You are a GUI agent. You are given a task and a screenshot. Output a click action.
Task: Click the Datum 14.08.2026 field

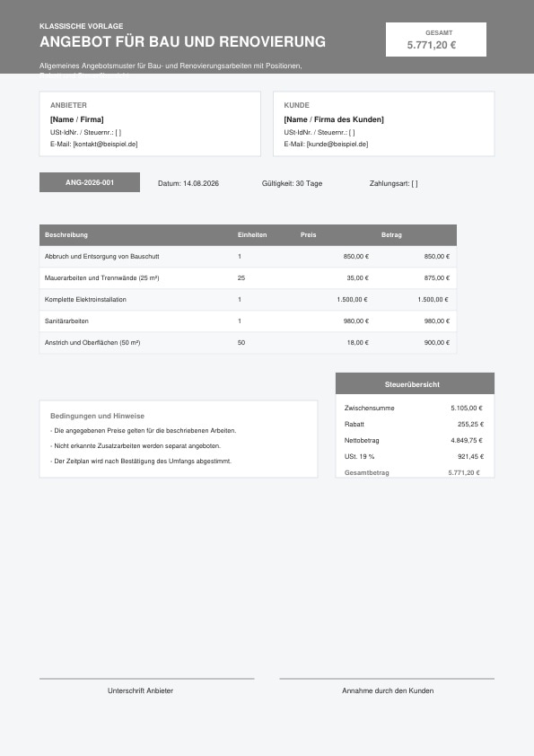coord(188,183)
